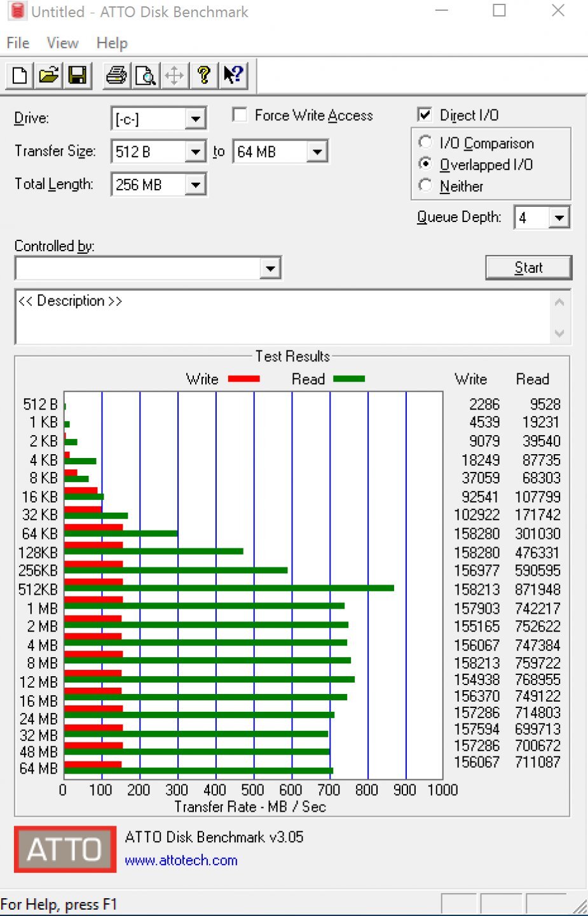588x916 pixels.
Task: Click the window resize grip corner
Action: (x=580, y=906)
